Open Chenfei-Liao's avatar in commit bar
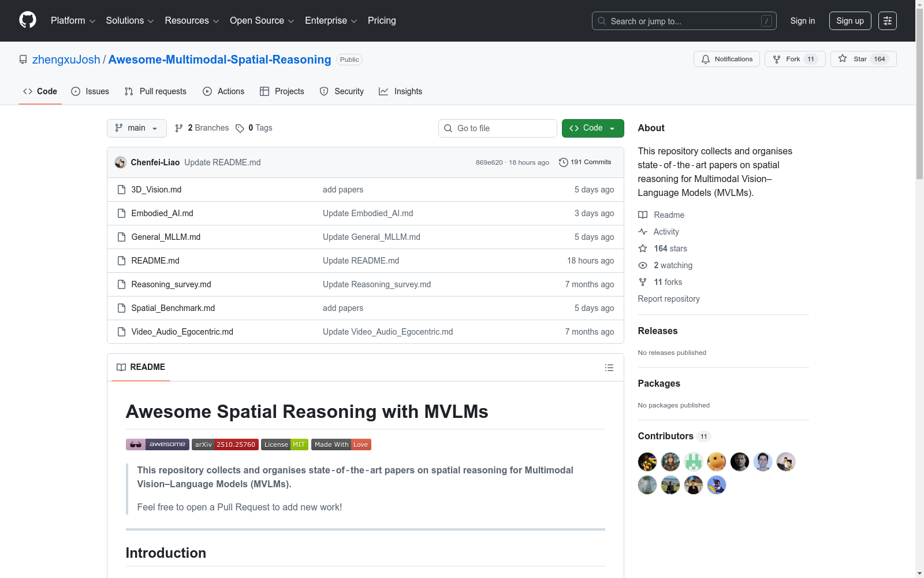The image size is (924, 578). [x=121, y=162]
